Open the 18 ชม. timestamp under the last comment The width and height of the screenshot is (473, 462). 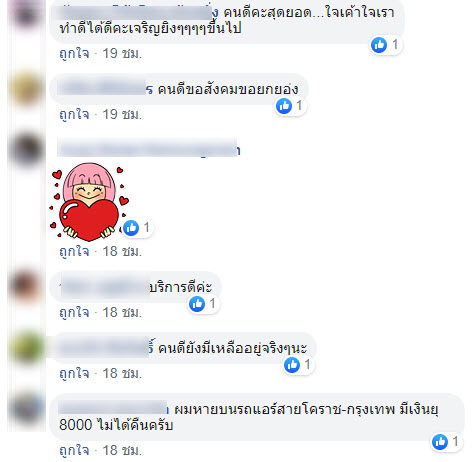pyautogui.click(x=122, y=450)
